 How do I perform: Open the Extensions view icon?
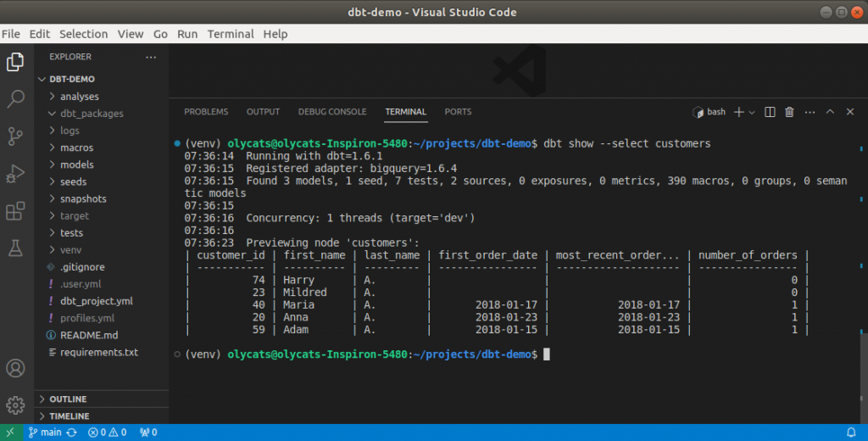[15, 211]
